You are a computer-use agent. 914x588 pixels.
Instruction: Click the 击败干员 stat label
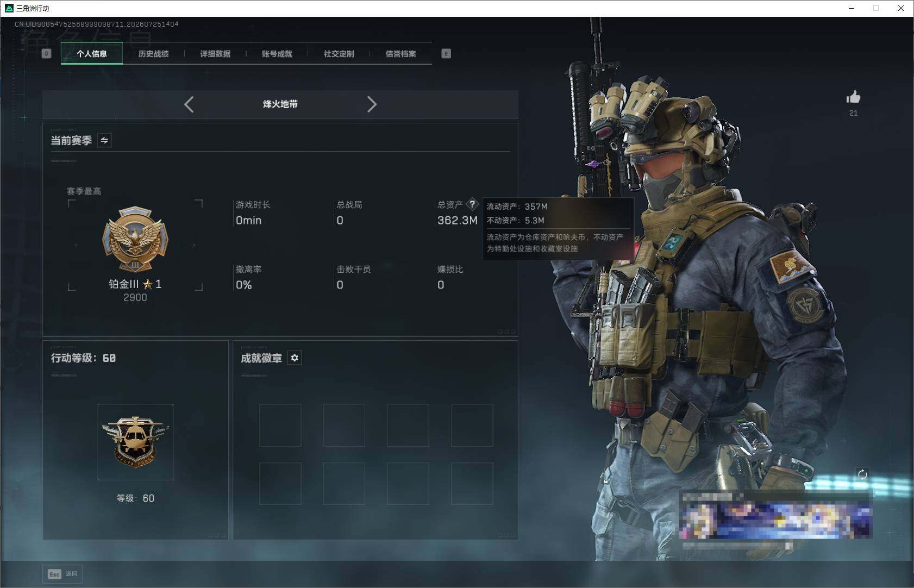354,269
